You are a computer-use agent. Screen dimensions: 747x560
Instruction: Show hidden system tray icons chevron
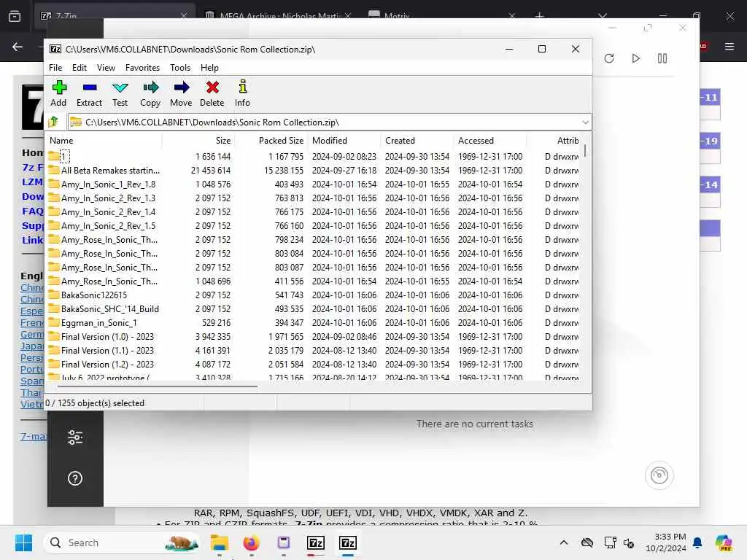[x=564, y=542]
